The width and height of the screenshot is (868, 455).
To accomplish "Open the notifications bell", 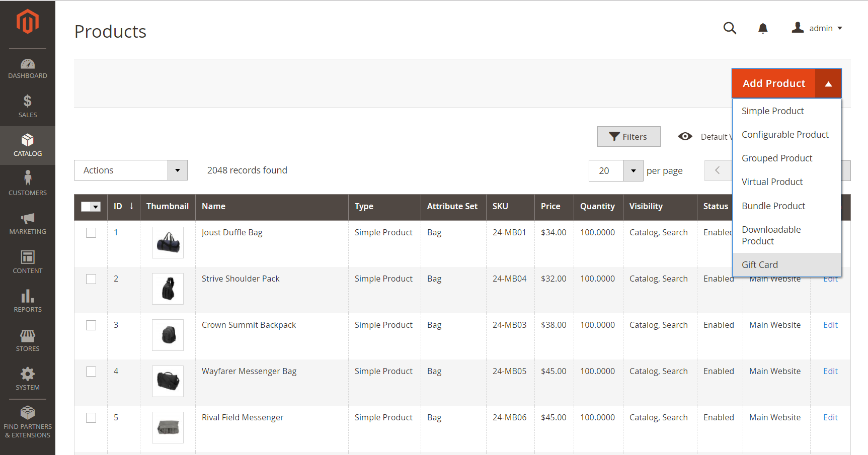I will pos(763,28).
